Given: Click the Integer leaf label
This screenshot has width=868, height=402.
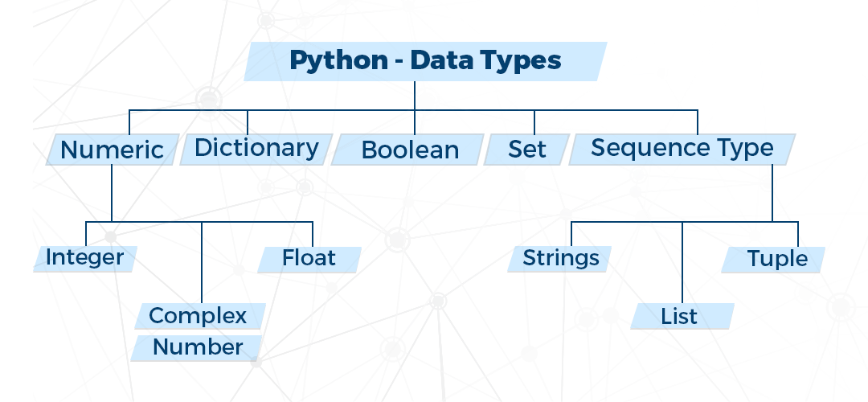Looking at the screenshot, I should click(x=84, y=257).
